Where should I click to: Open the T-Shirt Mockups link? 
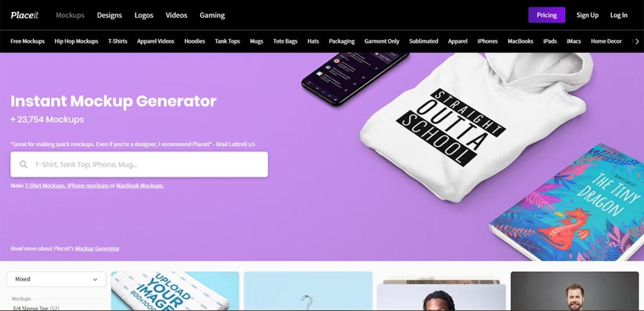45,186
